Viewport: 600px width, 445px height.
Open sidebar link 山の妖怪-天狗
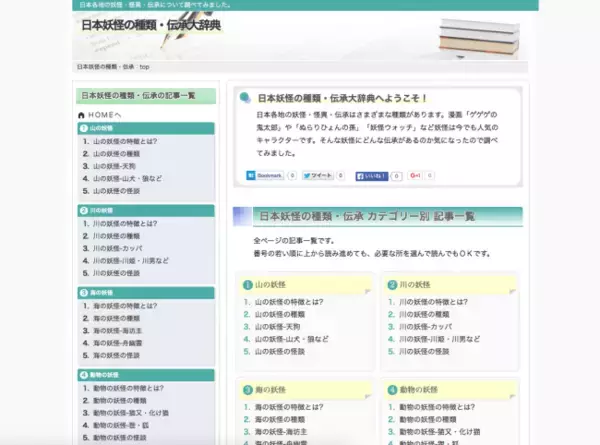[x=114, y=166]
